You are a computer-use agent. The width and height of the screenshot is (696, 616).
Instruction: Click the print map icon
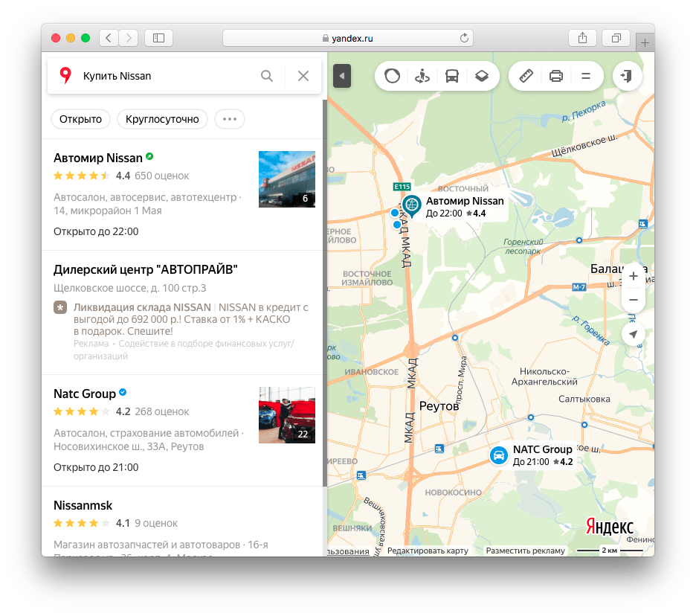tap(555, 76)
